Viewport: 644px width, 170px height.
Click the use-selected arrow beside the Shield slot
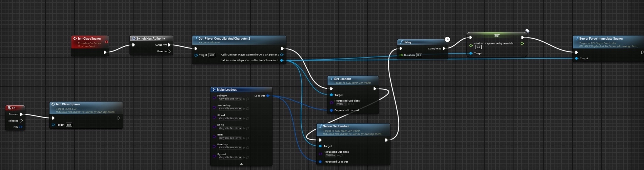[244, 119]
